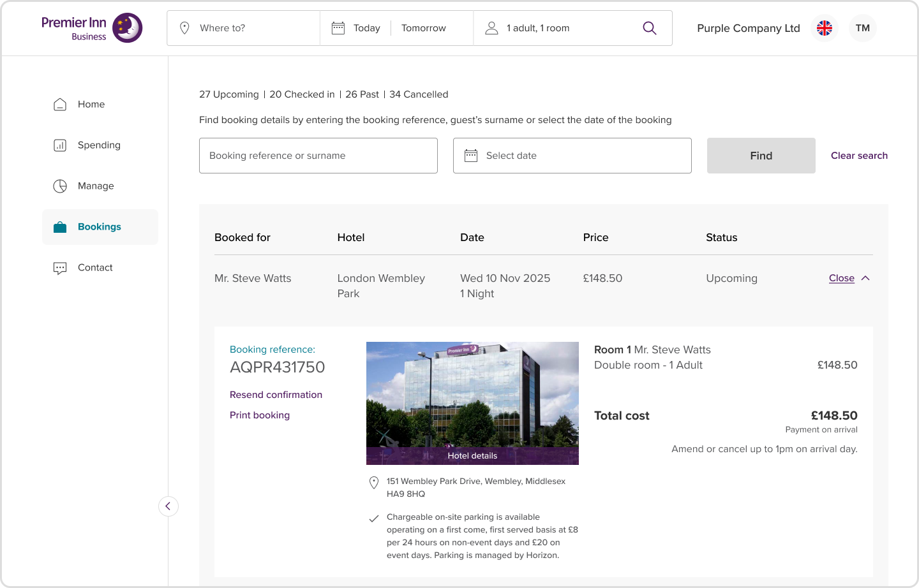Click the Booked for column header
Viewport: 919px width, 588px height.
tap(243, 237)
